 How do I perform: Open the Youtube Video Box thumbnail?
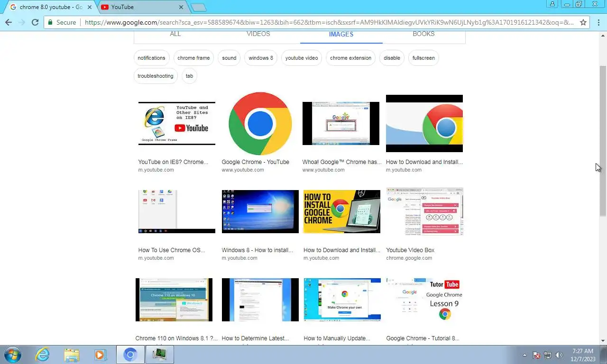424,211
